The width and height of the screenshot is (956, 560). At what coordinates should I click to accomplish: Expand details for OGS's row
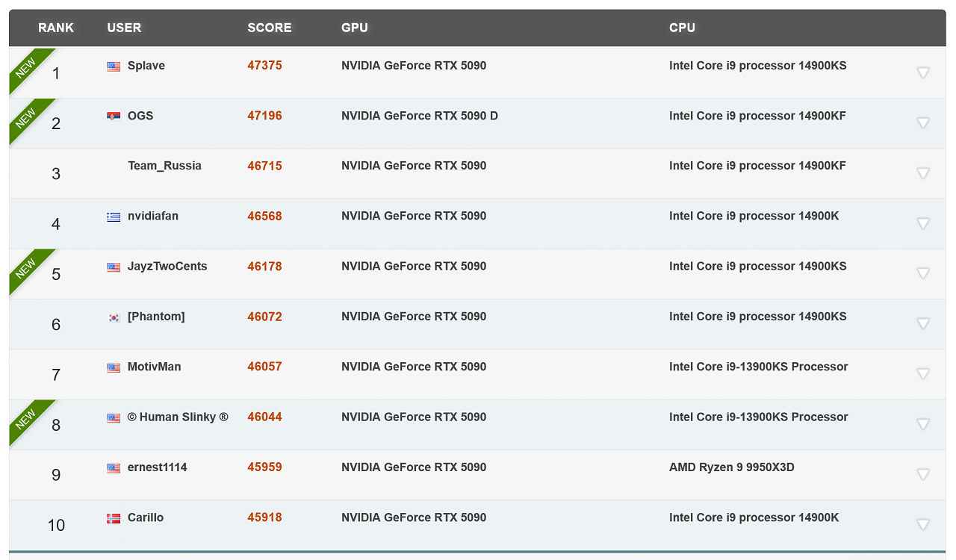click(923, 122)
